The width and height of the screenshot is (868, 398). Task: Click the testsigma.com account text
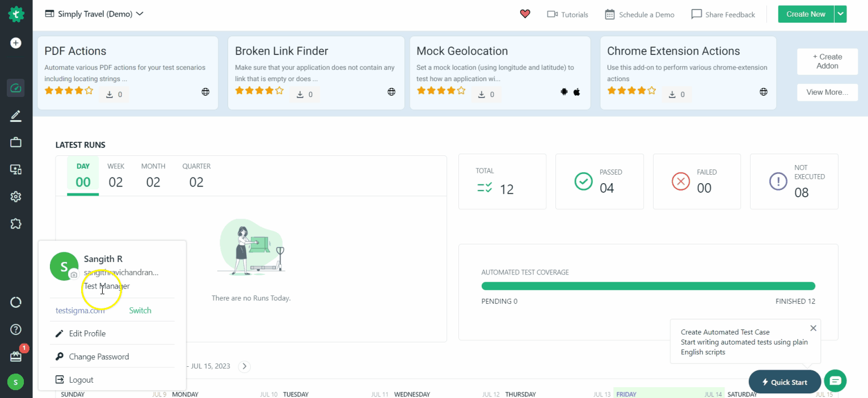[x=80, y=310]
